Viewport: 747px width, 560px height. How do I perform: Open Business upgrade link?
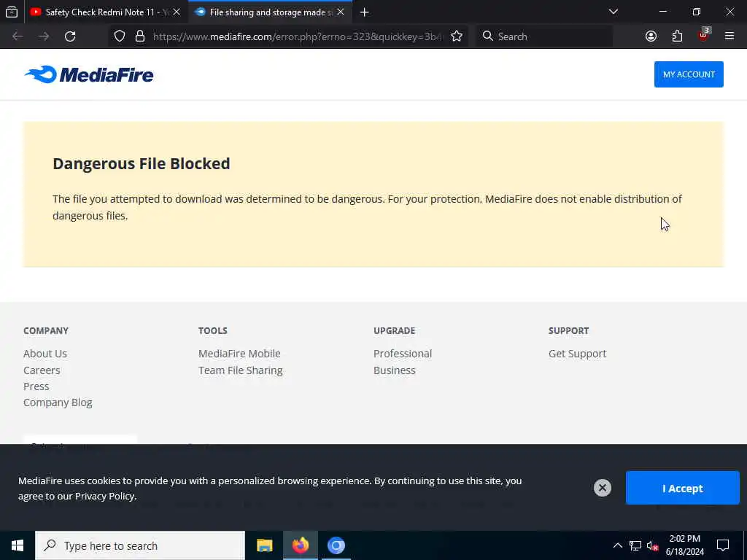click(x=395, y=370)
